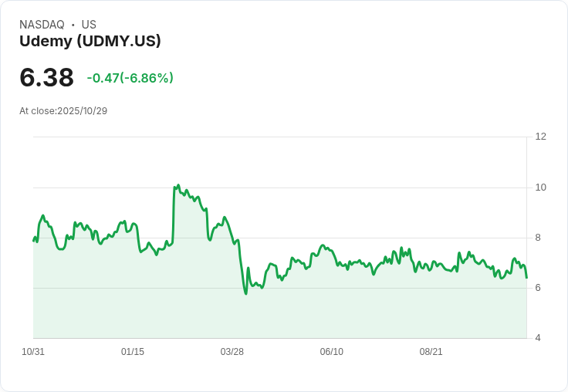This screenshot has height=392, width=568.
Task: Click the 12 value on the price axis
Action: click(x=540, y=137)
